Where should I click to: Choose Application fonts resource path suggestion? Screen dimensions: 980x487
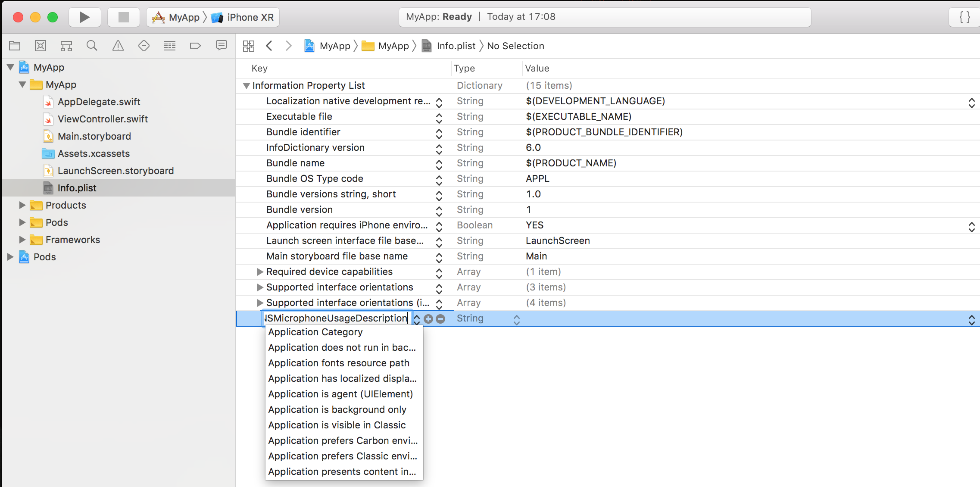point(344,363)
